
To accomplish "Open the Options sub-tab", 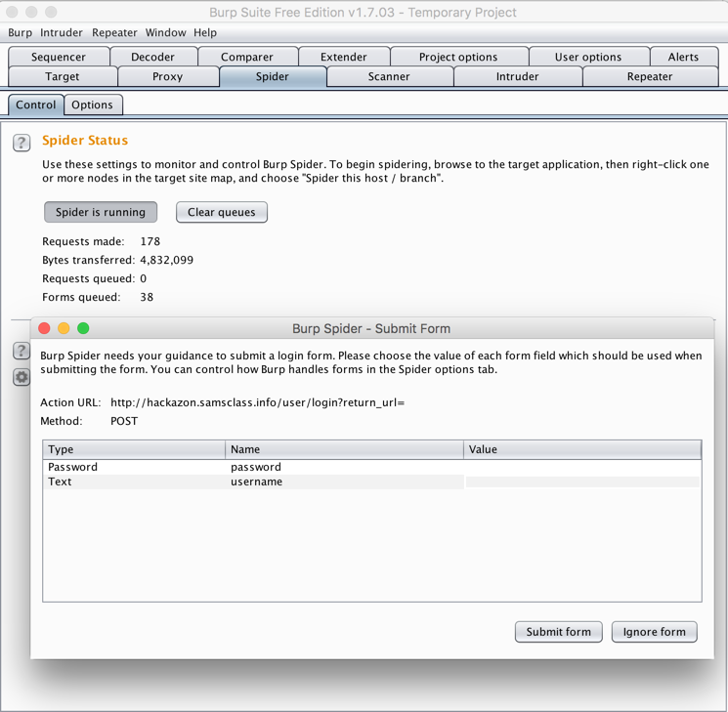I will (x=93, y=105).
